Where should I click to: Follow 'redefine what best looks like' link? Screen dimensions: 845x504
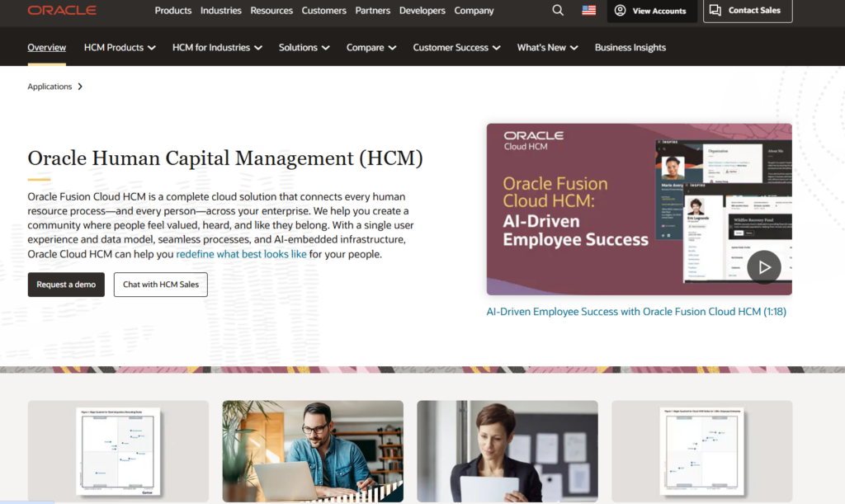pyautogui.click(x=241, y=254)
